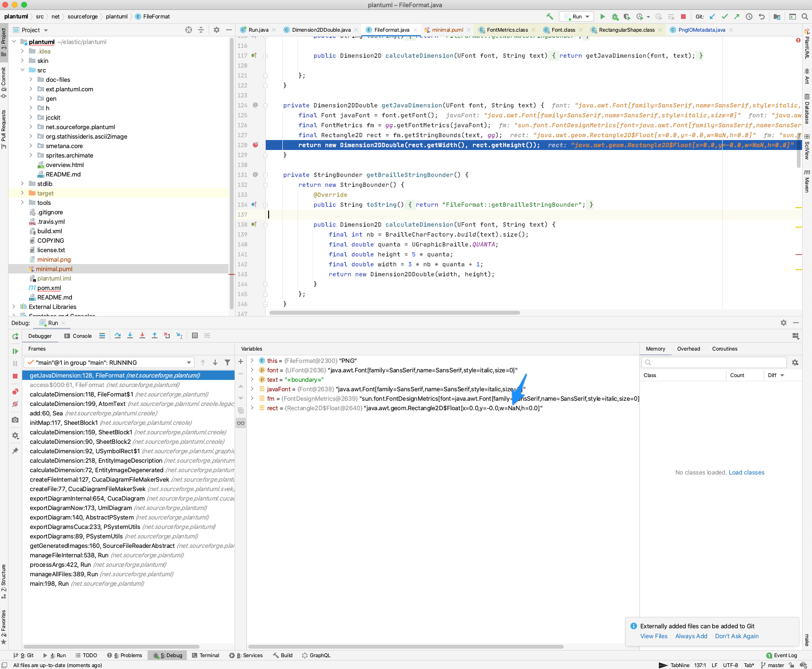812x669 pixels.
Task: Take a thread dump via the camera icon
Action: 15,420
